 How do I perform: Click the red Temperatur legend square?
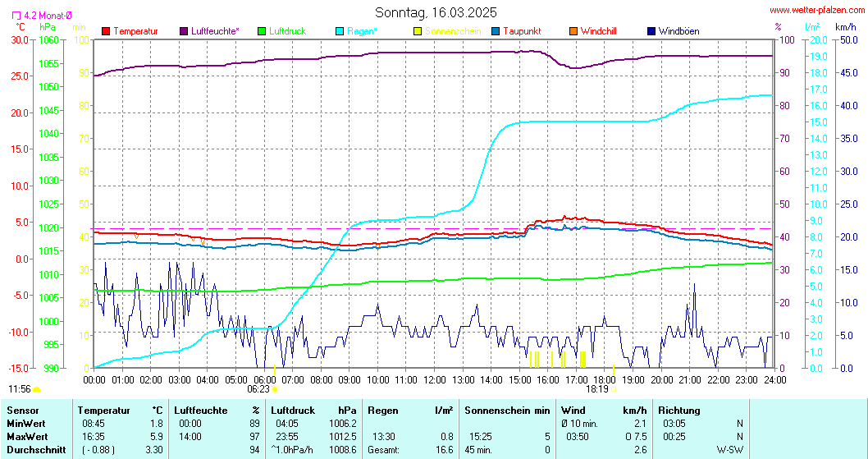click(106, 31)
